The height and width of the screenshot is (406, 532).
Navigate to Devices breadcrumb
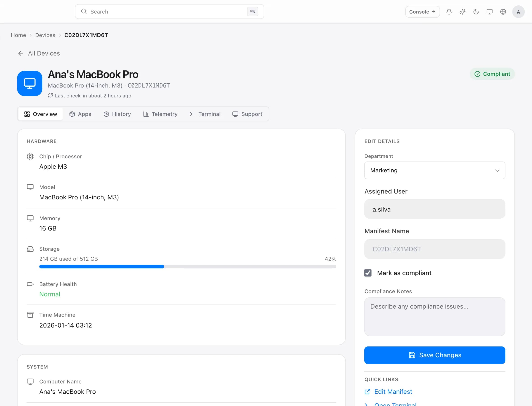[45, 35]
